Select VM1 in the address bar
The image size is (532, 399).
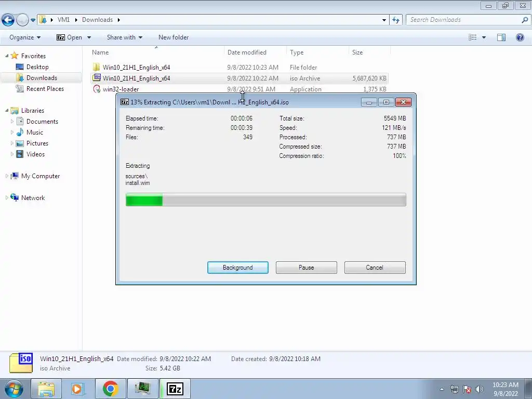point(63,20)
